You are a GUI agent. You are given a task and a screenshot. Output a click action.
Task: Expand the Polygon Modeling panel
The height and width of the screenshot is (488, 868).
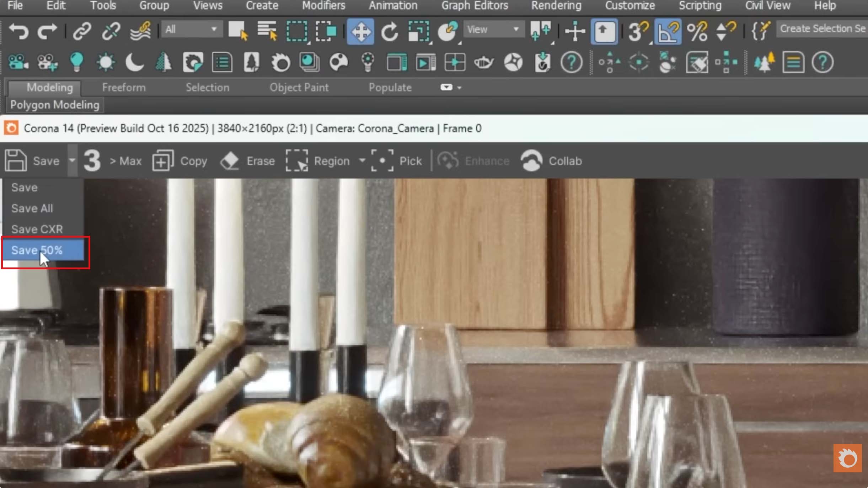tap(55, 105)
